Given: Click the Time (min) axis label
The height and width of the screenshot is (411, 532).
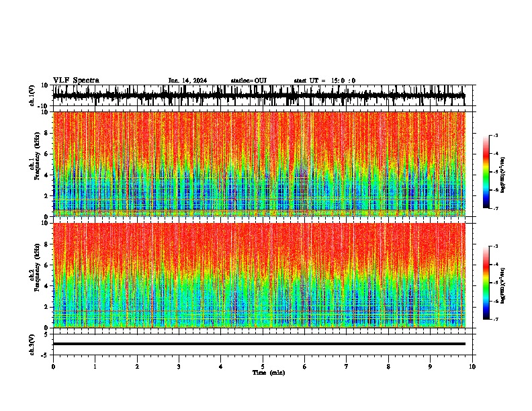Looking at the screenshot, I should (x=269, y=373).
